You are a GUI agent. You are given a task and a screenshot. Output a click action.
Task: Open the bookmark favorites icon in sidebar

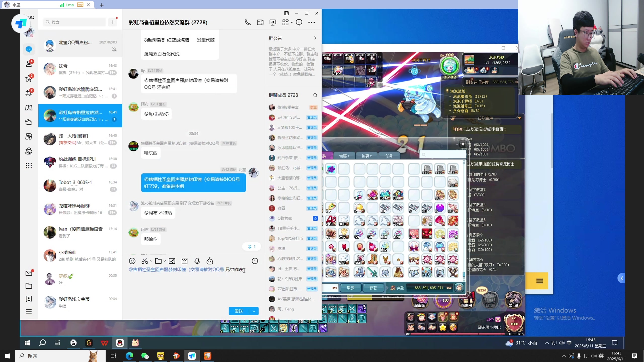click(x=29, y=299)
